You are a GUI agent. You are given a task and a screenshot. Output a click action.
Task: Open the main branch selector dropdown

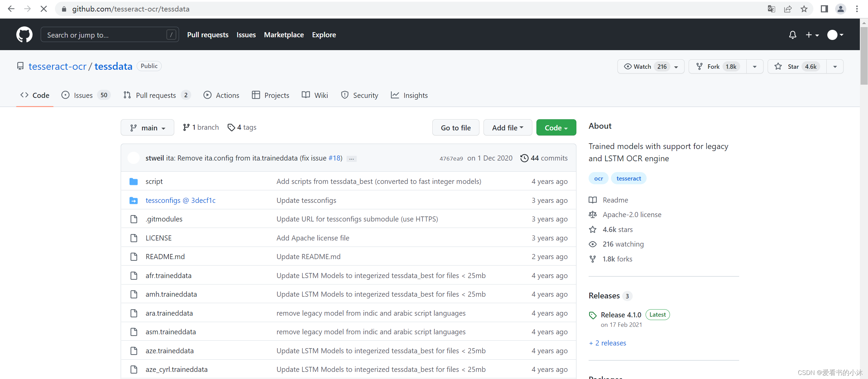coord(147,128)
